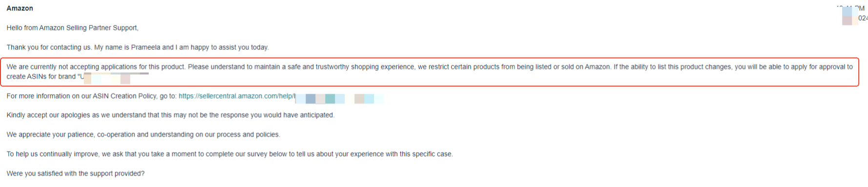Click the 'Hello from Amazon Selling Partner Support' greeting
This screenshot has width=868, height=187.
tap(73, 28)
